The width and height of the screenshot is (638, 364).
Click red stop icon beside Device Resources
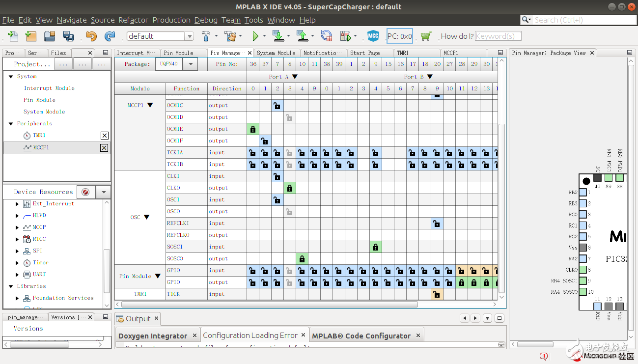pos(85,192)
